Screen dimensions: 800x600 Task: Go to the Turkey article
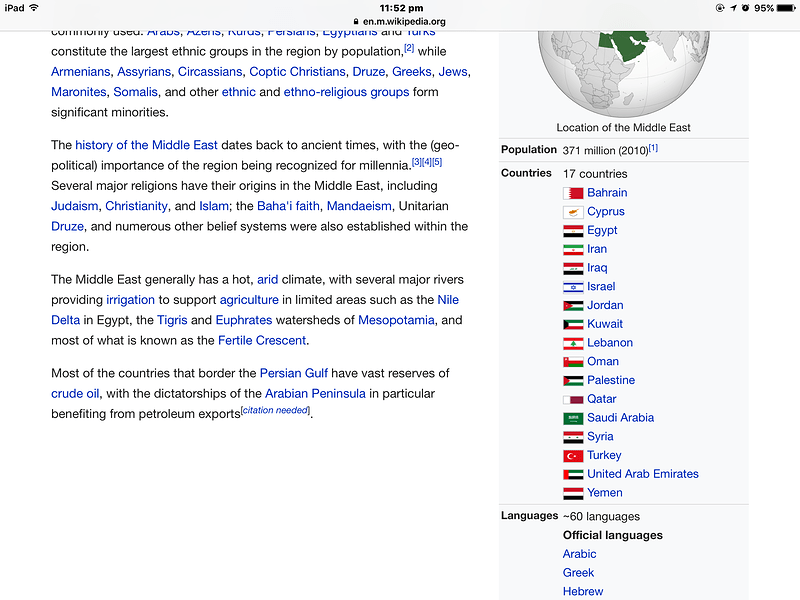(x=604, y=455)
